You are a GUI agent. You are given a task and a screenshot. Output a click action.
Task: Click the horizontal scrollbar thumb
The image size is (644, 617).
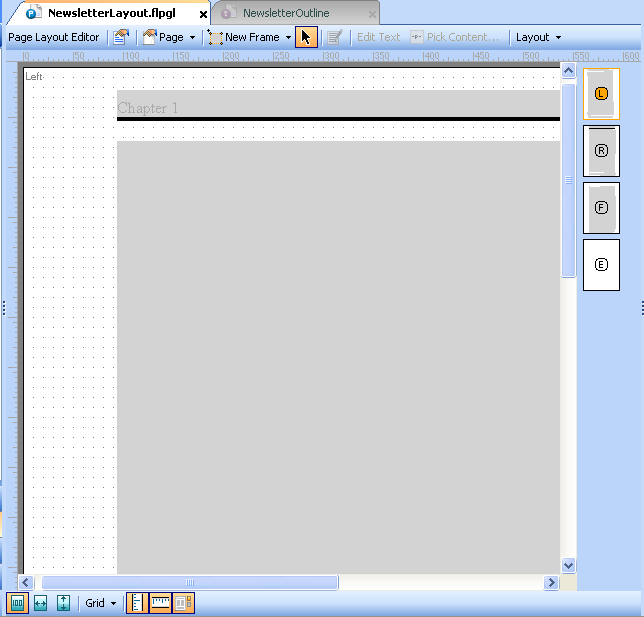tap(190, 582)
